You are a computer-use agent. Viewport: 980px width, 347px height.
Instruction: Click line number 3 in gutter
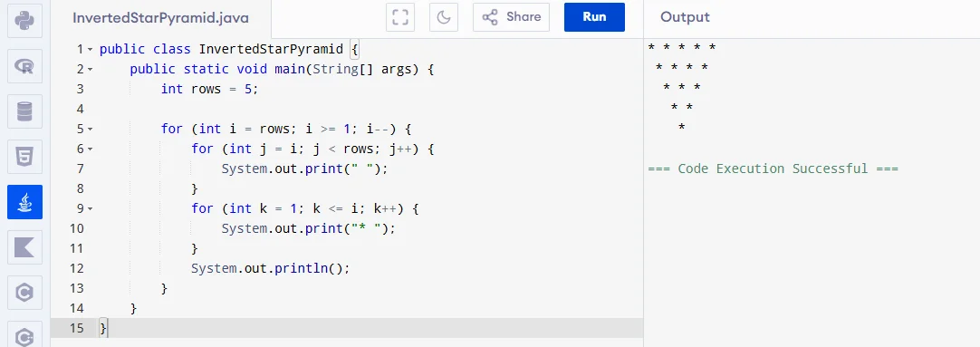(x=80, y=89)
